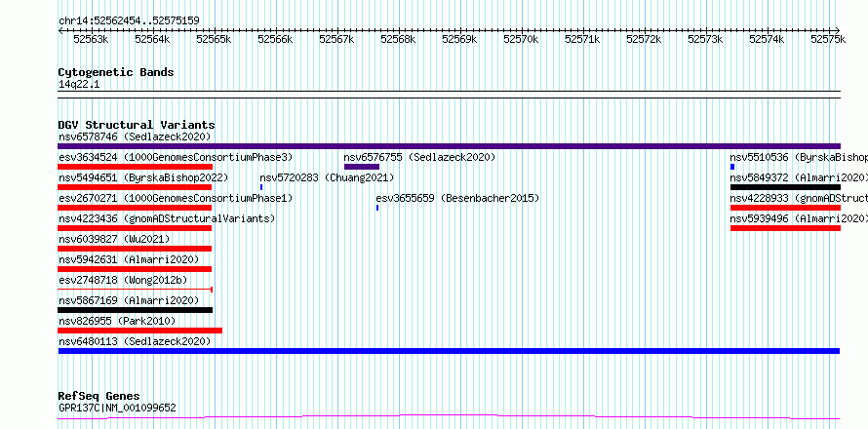The width and height of the screenshot is (868, 429).
Task: Open the nsv5510536 ByrskaBishop variant label
Action: [799, 157]
